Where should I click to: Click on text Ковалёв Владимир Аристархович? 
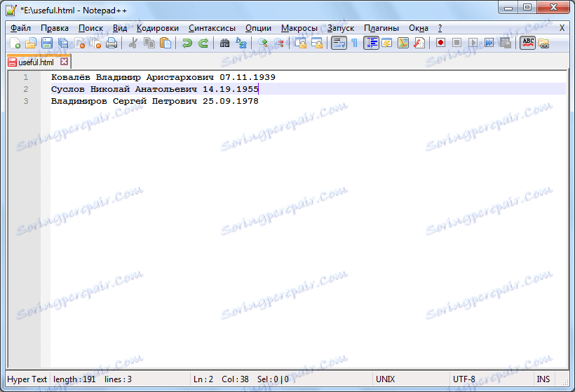pyautogui.click(x=133, y=77)
